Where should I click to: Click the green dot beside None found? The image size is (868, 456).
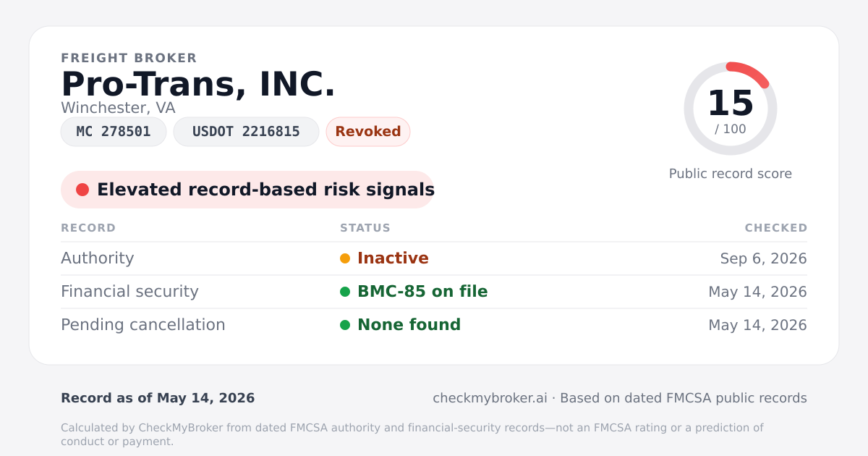pyautogui.click(x=345, y=325)
